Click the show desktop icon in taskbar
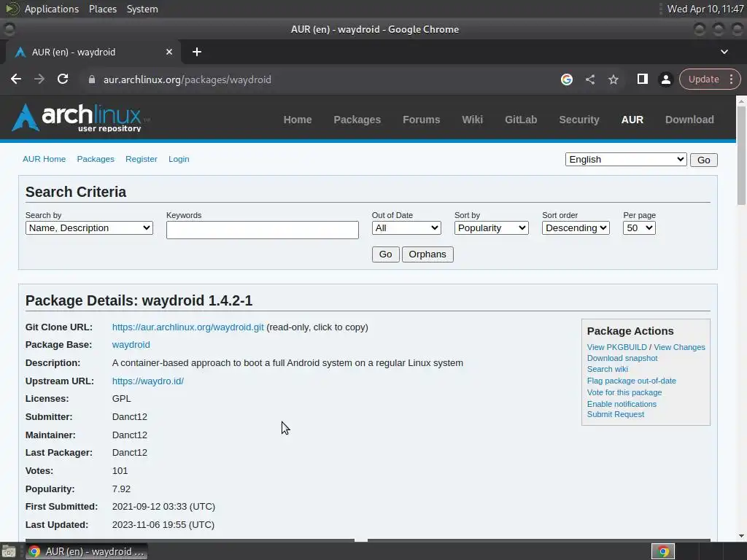747x560 pixels. coord(9,552)
